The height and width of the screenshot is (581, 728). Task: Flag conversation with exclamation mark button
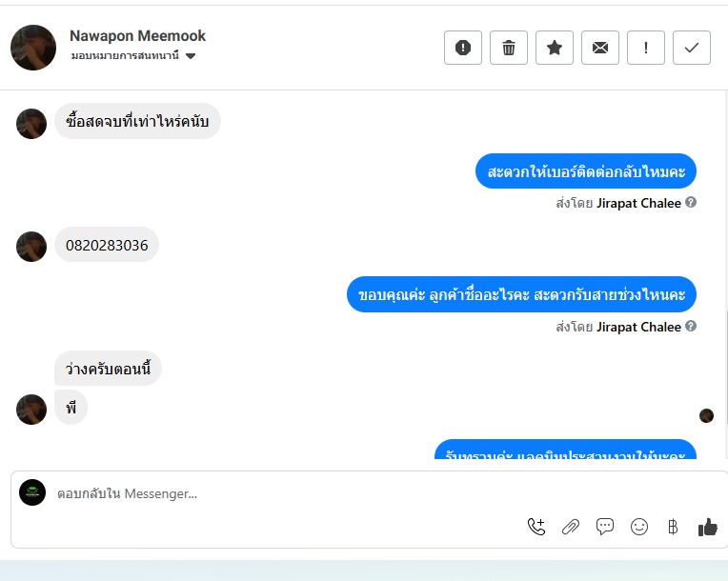tap(646, 48)
